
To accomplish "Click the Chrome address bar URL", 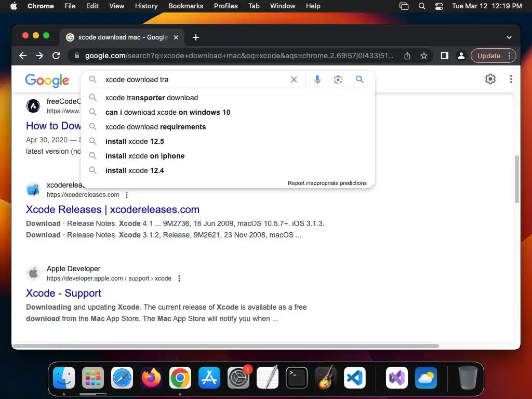I will click(239, 56).
